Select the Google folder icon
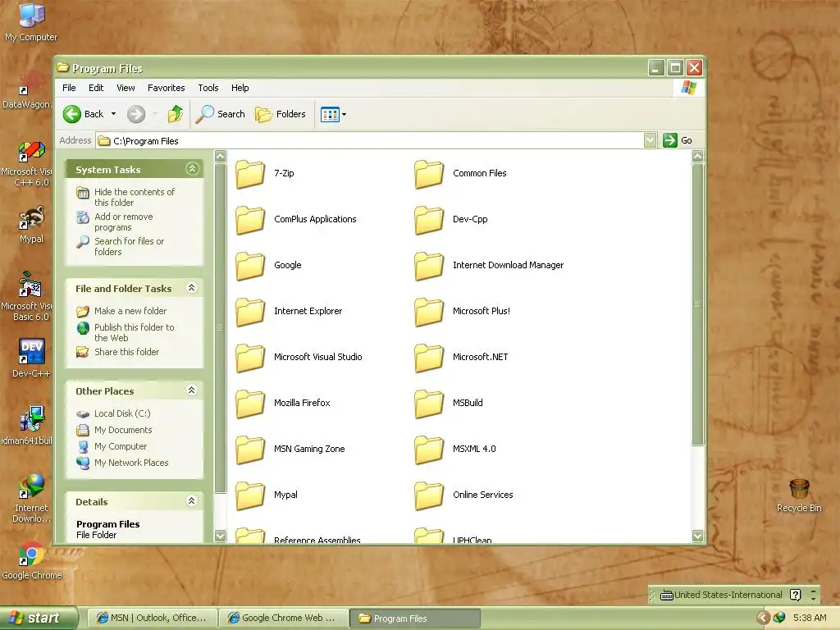The height and width of the screenshot is (630, 840). 250,266
